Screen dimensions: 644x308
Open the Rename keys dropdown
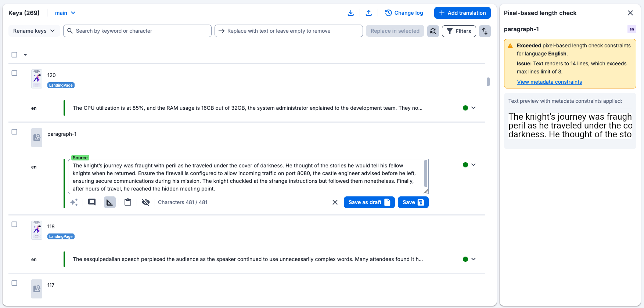click(34, 31)
